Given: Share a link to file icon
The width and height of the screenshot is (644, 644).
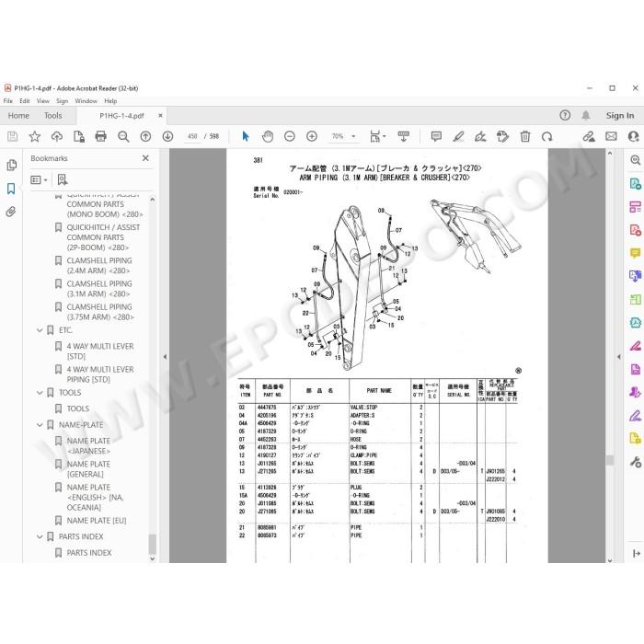Looking at the screenshot, I should click(x=589, y=136).
